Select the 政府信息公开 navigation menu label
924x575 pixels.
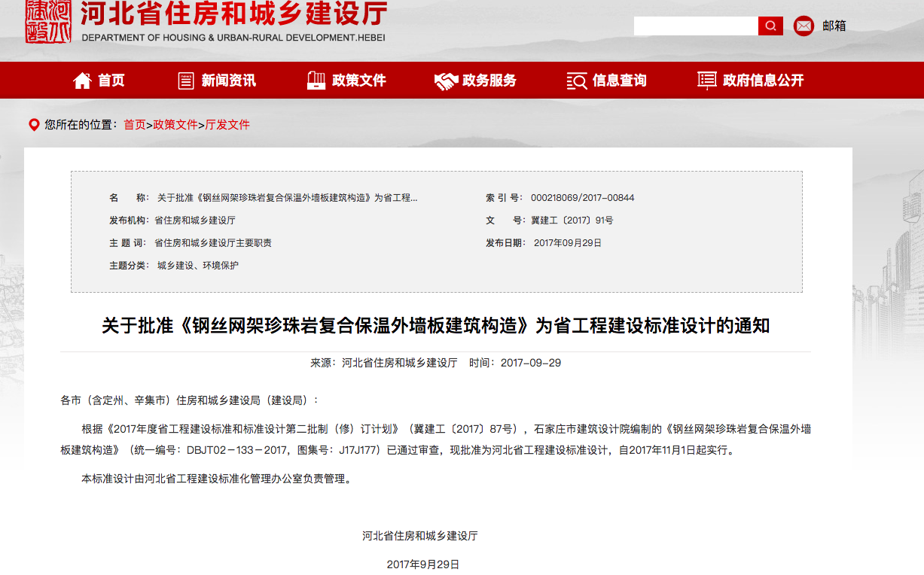[x=763, y=81]
